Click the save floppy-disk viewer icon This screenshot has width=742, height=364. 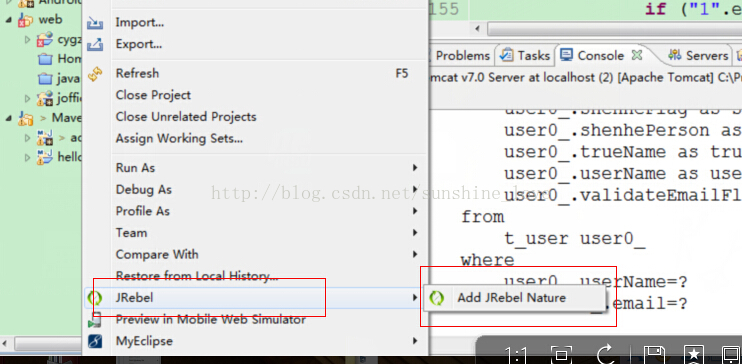(654, 355)
